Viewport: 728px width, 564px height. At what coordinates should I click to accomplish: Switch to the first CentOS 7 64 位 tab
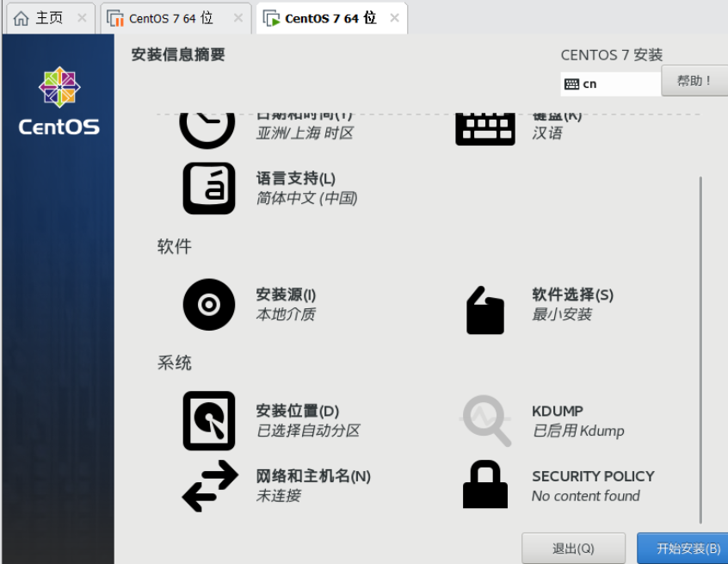tap(176, 18)
